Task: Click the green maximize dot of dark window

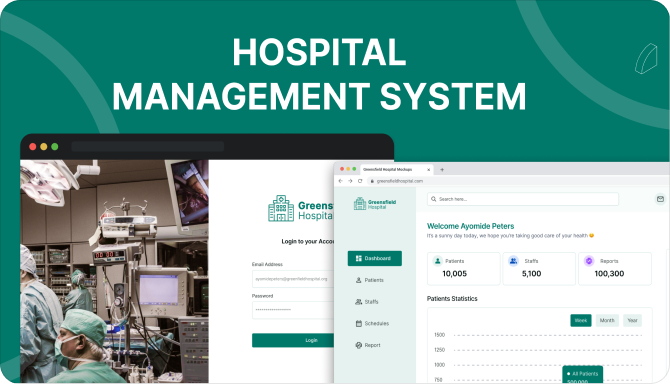Action: pos(55,147)
